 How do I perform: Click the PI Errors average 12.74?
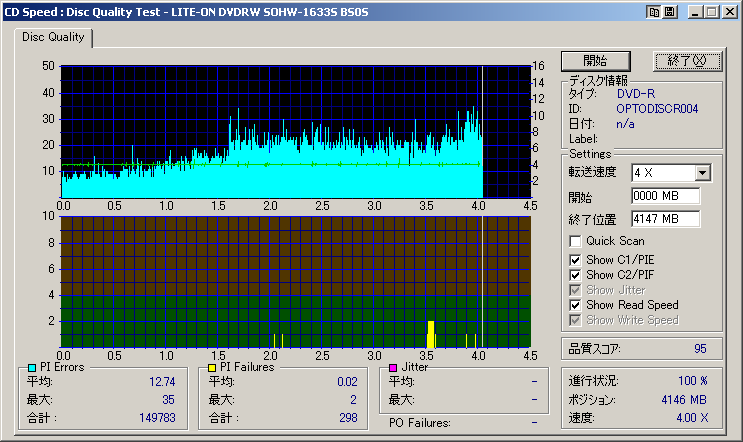(162, 382)
